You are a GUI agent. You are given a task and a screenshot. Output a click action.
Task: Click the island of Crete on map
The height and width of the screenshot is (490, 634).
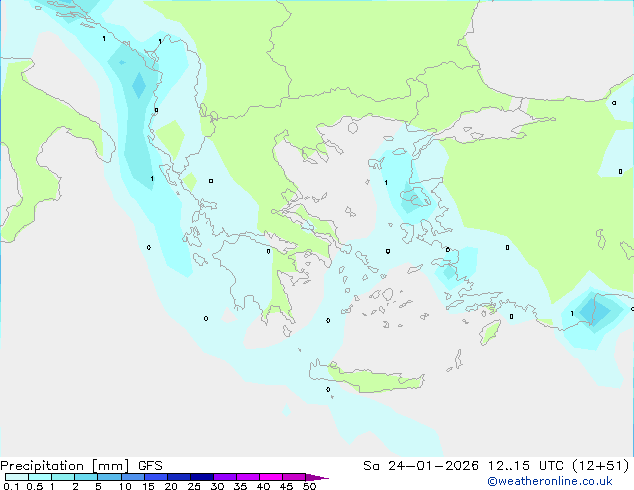tap(366, 377)
